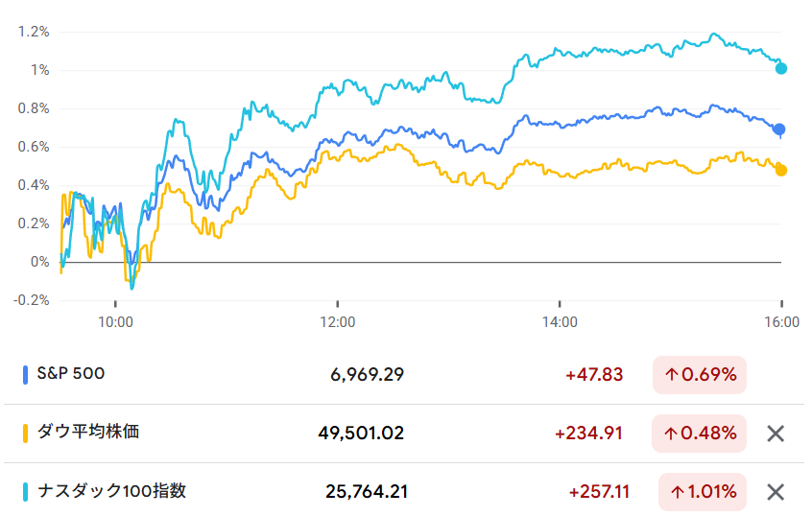The height and width of the screenshot is (516, 812).
Task: Click the cyan Nasdaq endpoint dot on chart
Action: click(781, 68)
